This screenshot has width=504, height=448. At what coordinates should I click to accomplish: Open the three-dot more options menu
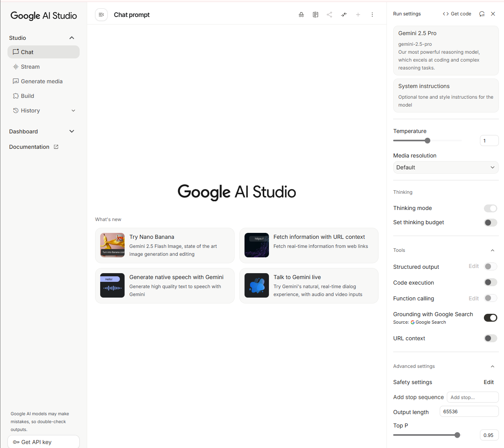tap(372, 15)
